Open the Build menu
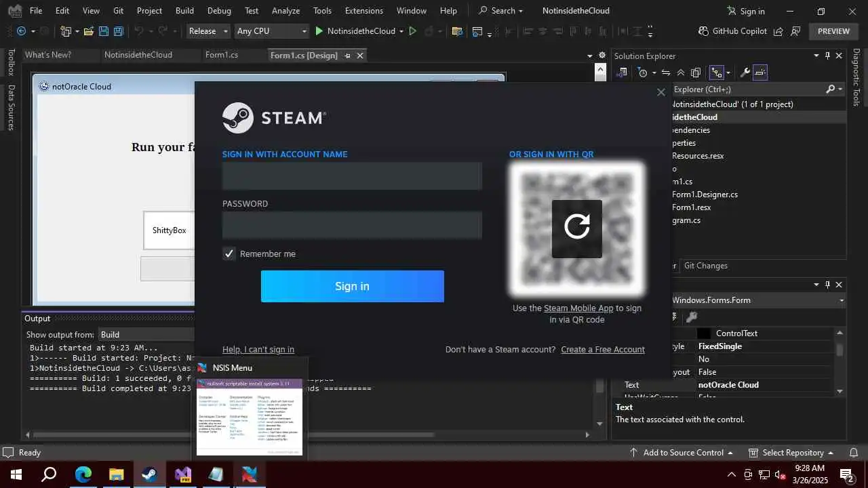Screen dimensions: 868x488 pyautogui.click(x=184, y=11)
